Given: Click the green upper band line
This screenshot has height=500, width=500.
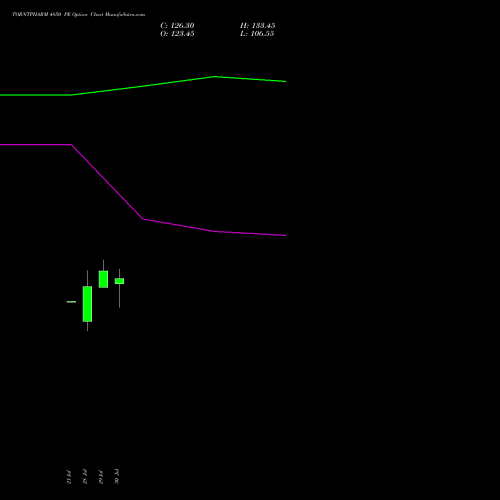Looking at the screenshot, I should 143,86.
